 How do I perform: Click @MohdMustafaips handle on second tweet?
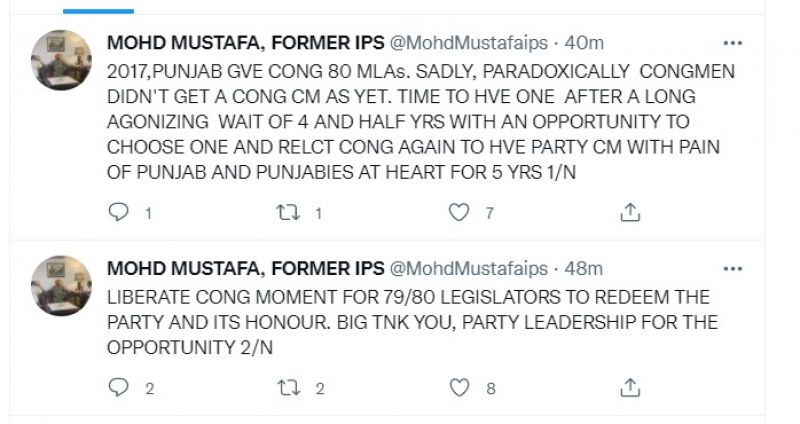click(467, 269)
